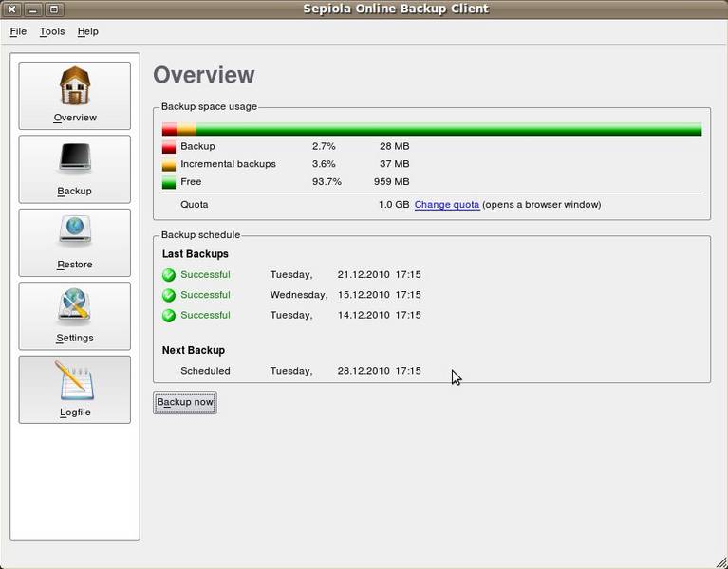The height and width of the screenshot is (569, 728).
Task: Open the Tools menu
Action: 52,31
